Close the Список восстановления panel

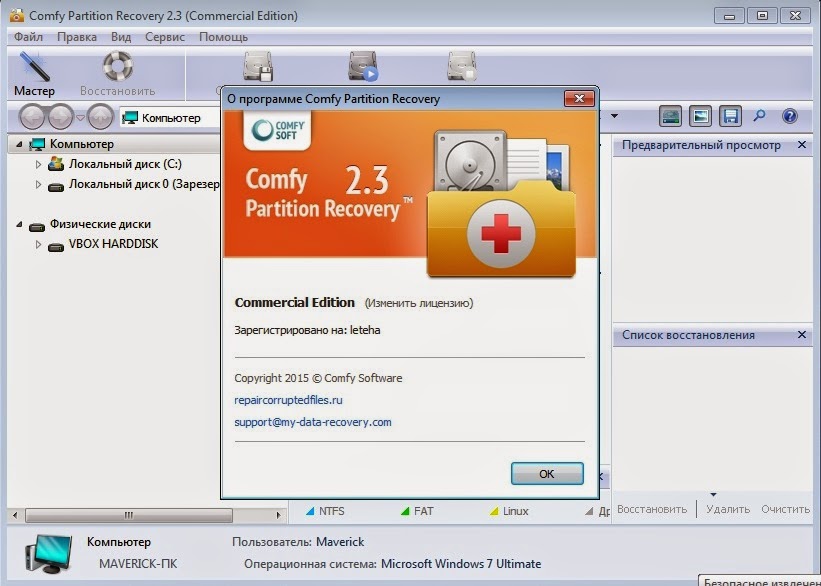[802, 335]
